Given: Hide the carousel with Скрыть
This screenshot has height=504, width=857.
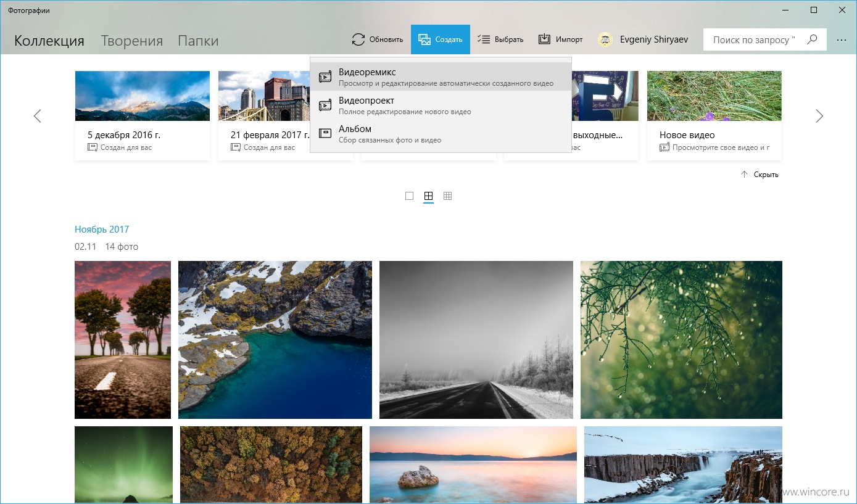Looking at the screenshot, I should 760,175.
